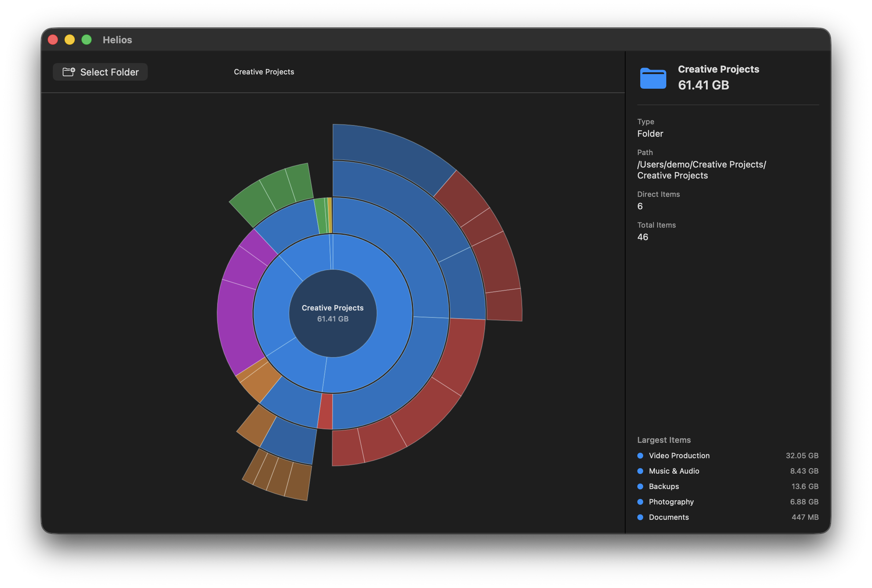Select Video Production in Largest Items list
872x588 pixels.
point(679,456)
